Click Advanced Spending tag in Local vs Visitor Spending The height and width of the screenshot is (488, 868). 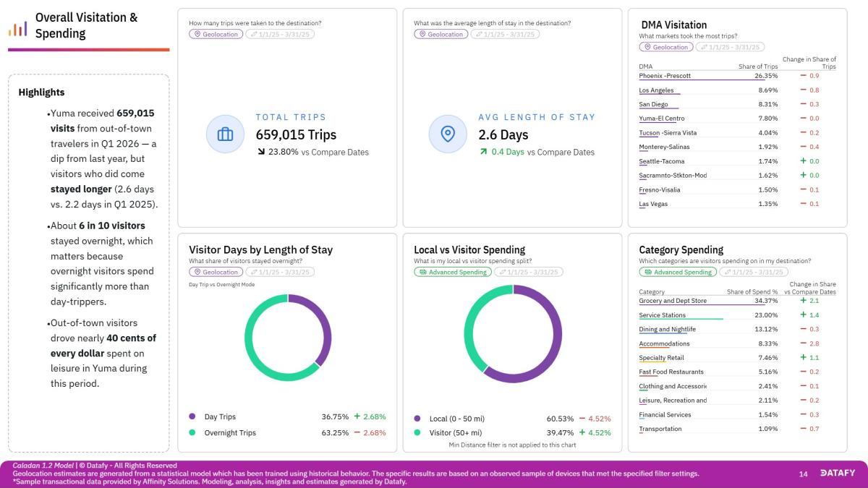453,272
